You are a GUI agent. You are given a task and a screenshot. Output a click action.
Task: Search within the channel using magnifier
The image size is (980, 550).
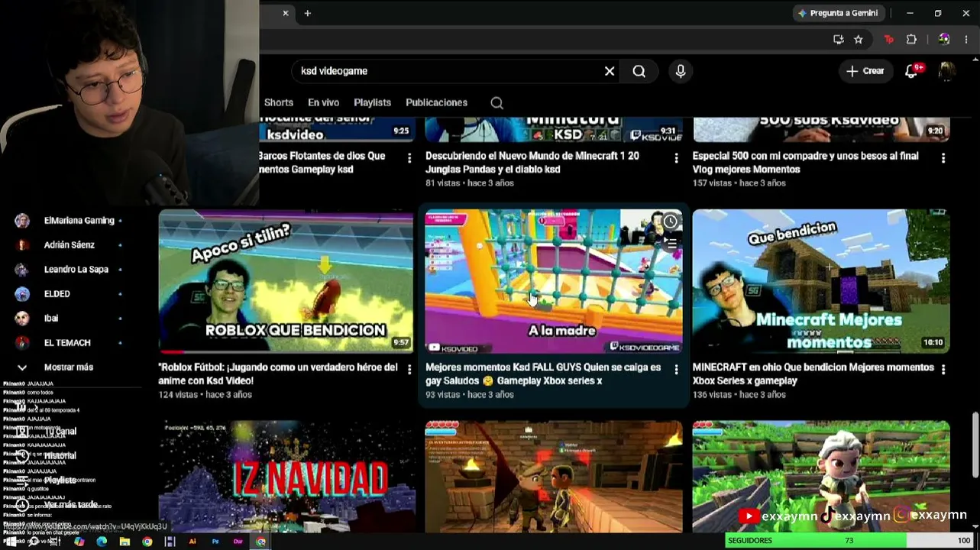pos(496,102)
